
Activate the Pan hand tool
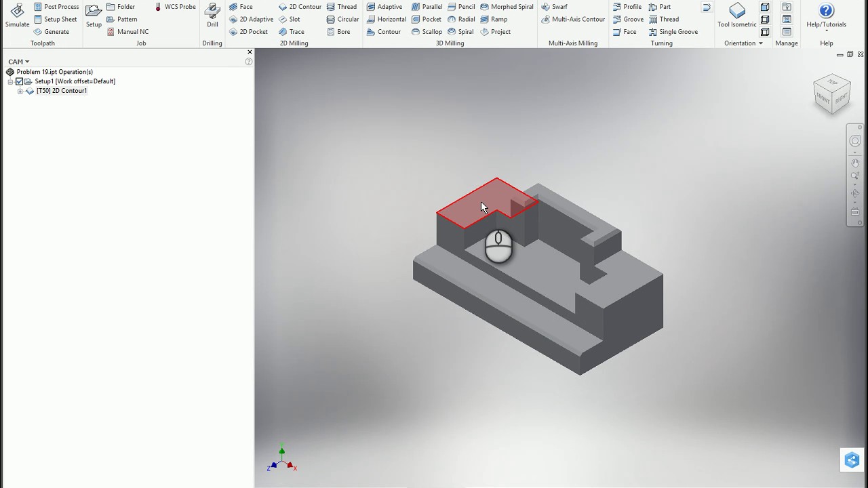click(x=855, y=163)
